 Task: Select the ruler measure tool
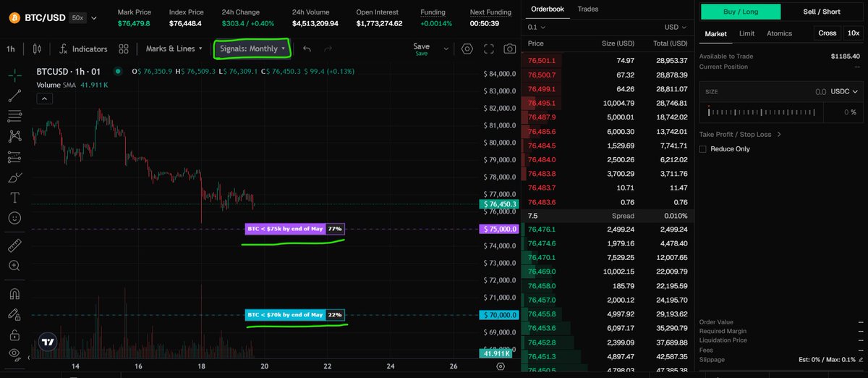tap(14, 245)
